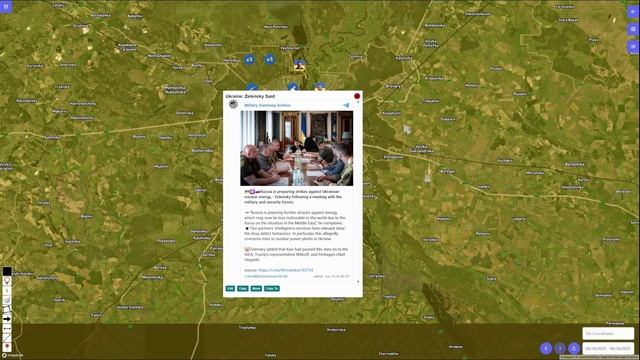Click the Brovary town label on map
Screen dimensions: 640x360
pos(393,86)
